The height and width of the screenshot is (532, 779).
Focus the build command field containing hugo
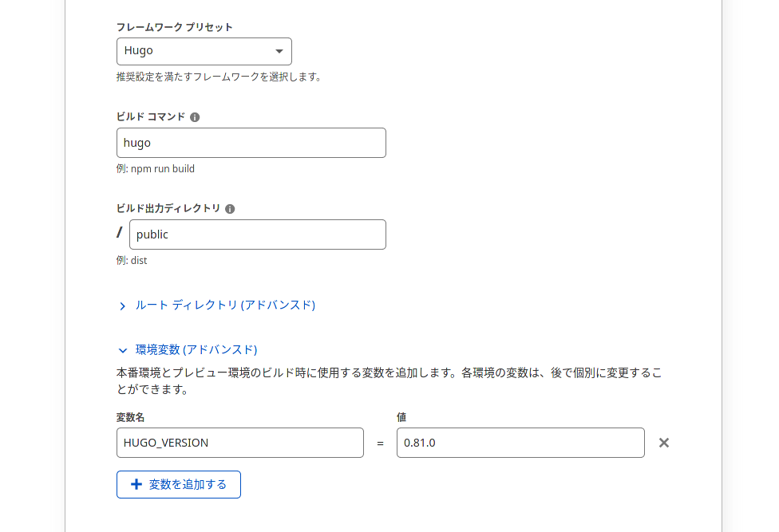[251, 143]
